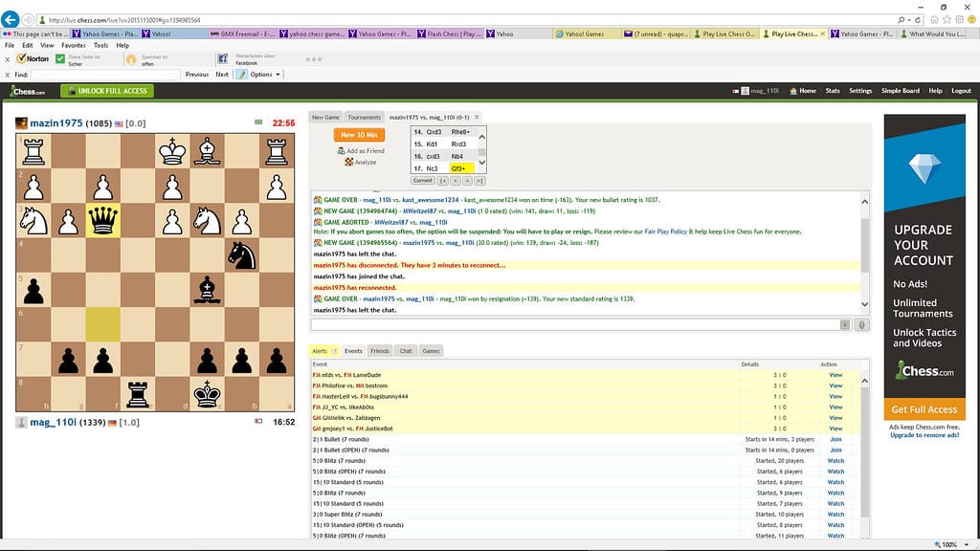Click the Chess.com logo in the header
This screenshot has width=980, height=551.
(28, 91)
